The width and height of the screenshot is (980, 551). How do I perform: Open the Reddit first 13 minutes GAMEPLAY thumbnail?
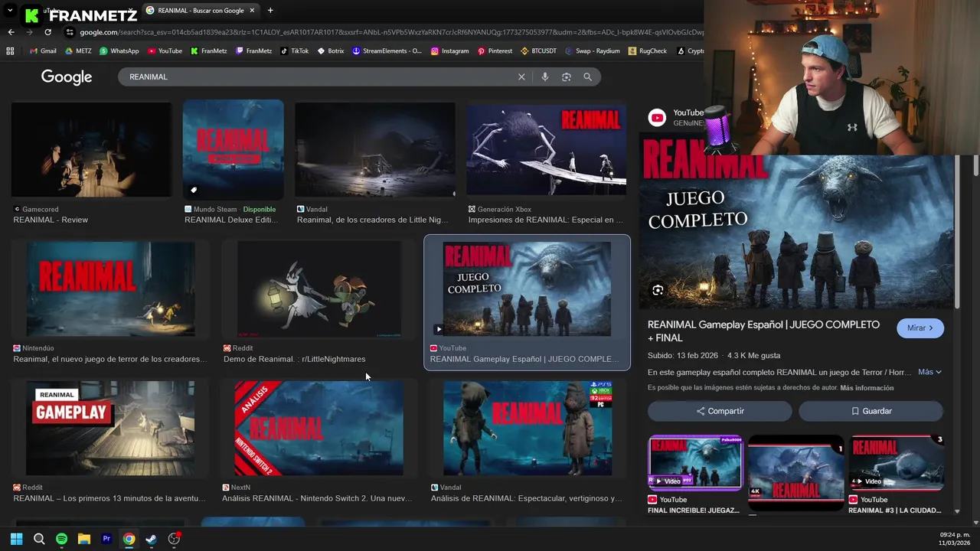click(110, 428)
